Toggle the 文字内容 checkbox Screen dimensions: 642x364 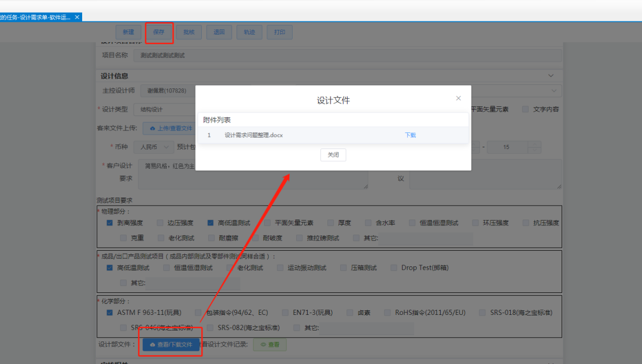tap(525, 109)
